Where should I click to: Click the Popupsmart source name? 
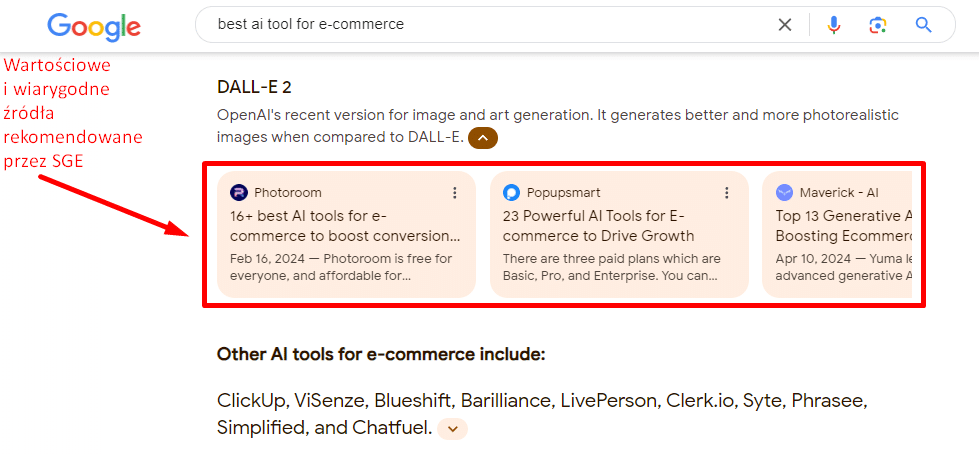coord(565,193)
